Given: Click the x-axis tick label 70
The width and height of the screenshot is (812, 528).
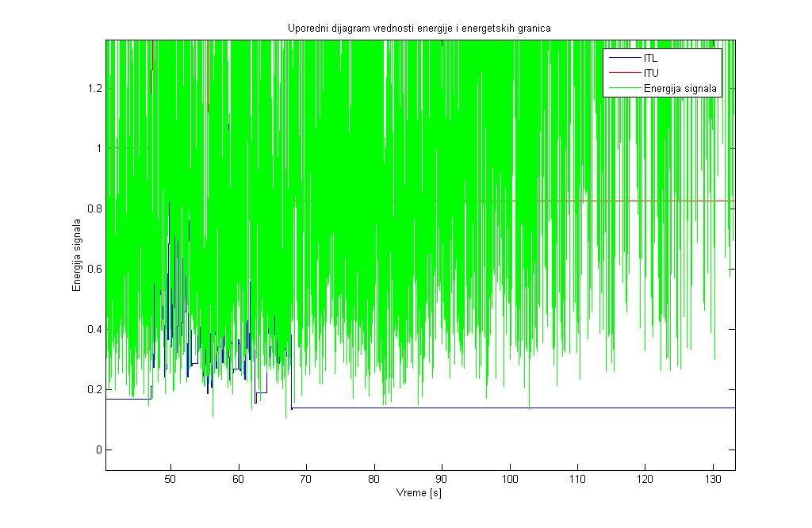Looking at the screenshot, I should (x=306, y=480).
